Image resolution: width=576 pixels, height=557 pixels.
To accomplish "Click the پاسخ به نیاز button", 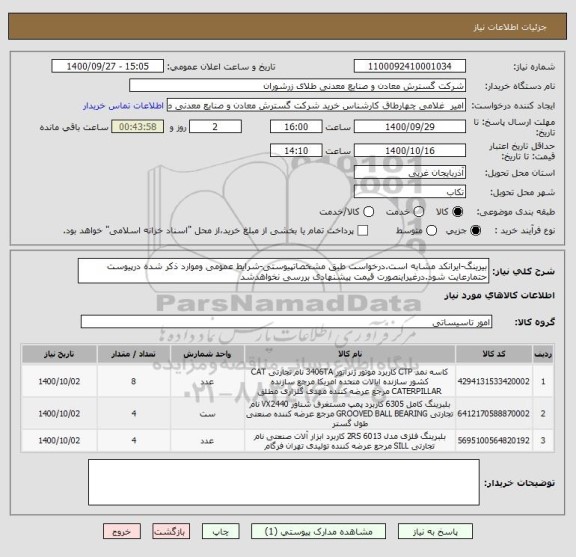I will (435, 532).
